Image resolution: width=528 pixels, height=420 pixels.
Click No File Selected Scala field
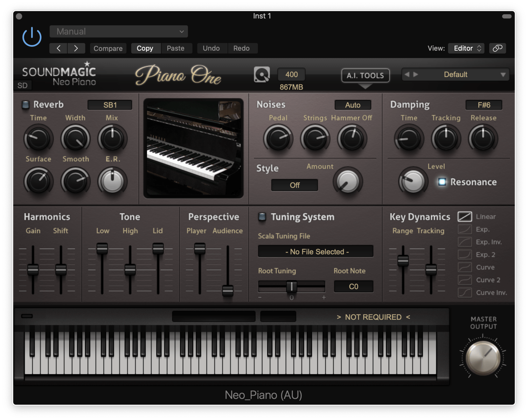(x=315, y=251)
